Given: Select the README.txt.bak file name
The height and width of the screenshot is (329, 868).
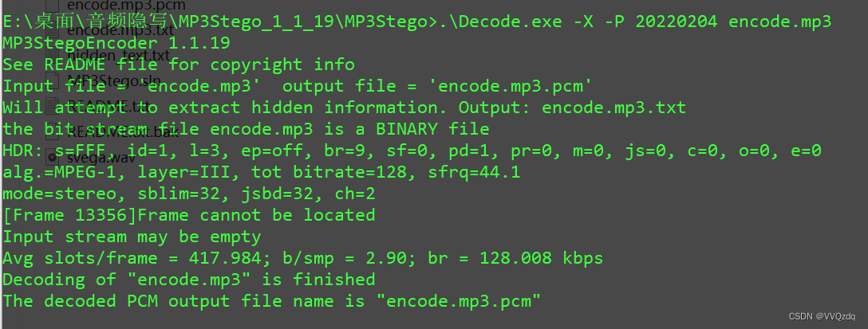Looking at the screenshot, I should 118,131.
